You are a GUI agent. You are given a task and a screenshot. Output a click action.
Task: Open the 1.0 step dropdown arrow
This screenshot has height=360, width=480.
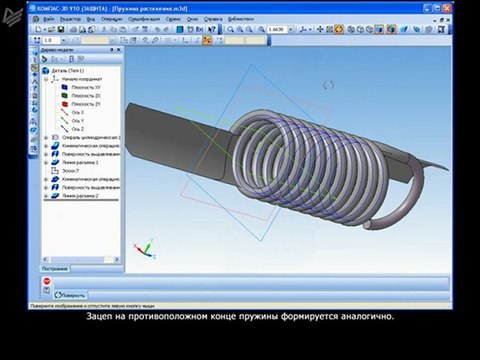[63, 40]
